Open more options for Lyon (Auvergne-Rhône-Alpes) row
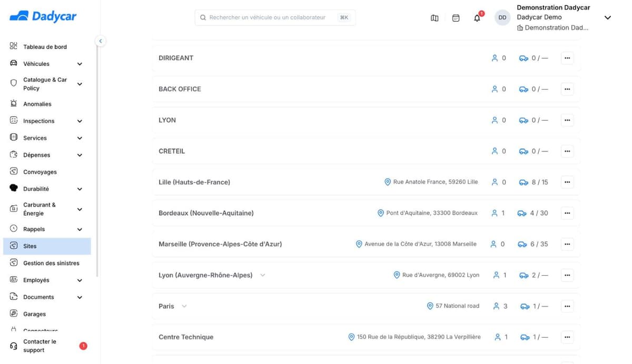 click(x=567, y=275)
